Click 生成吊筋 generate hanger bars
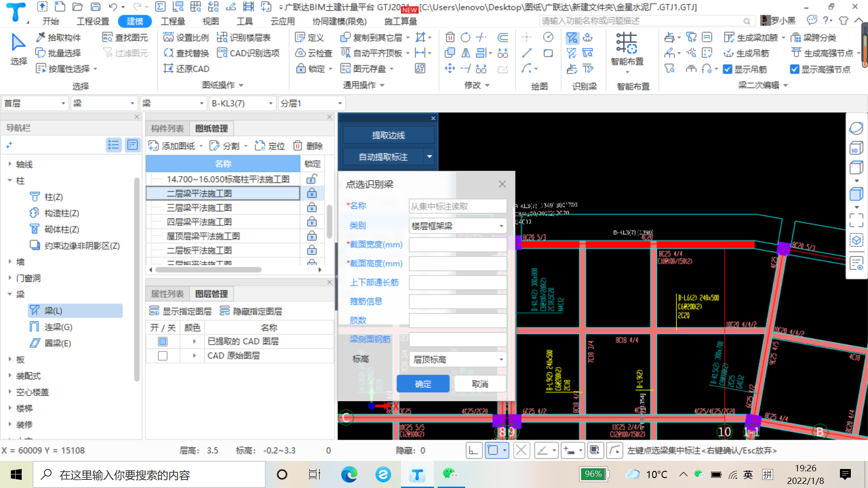The height and width of the screenshot is (488, 868). 746,53
